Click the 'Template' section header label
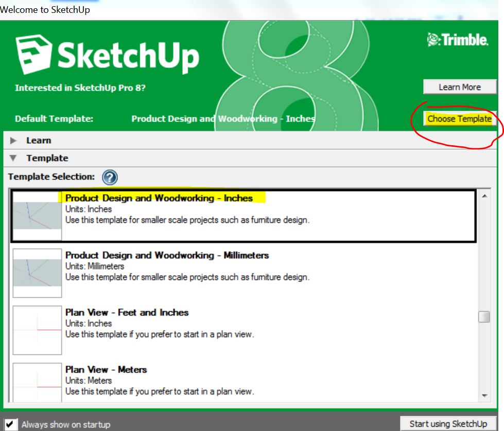Screen dimensions: 504x431 pos(47,158)
